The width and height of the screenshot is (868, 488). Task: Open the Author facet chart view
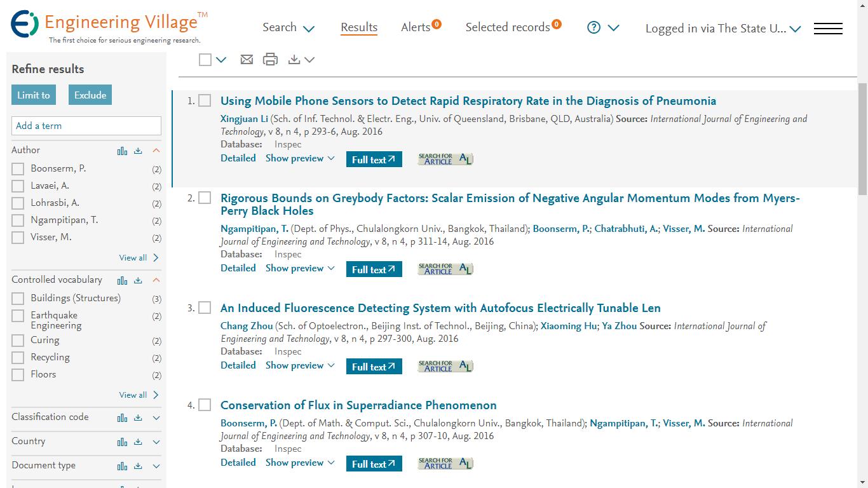pyautogui.click(x=122, y=151)
